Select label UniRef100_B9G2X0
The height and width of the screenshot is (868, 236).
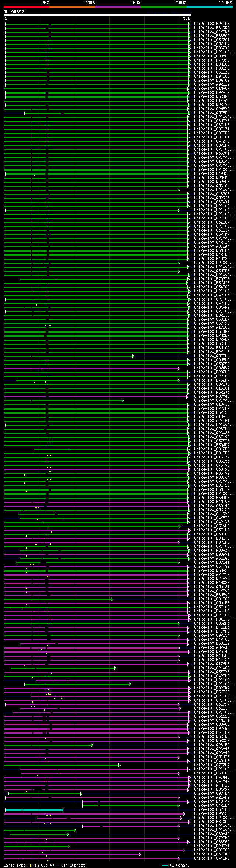click(212, 48)
